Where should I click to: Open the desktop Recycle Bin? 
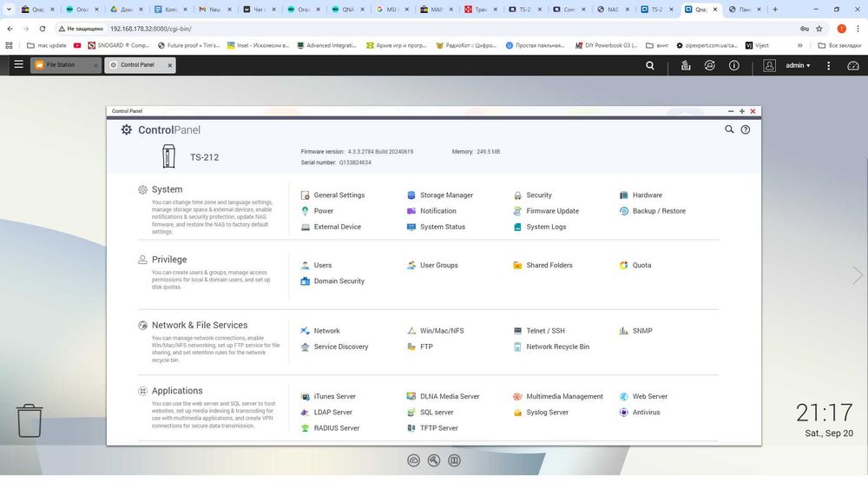click(29, 420)
